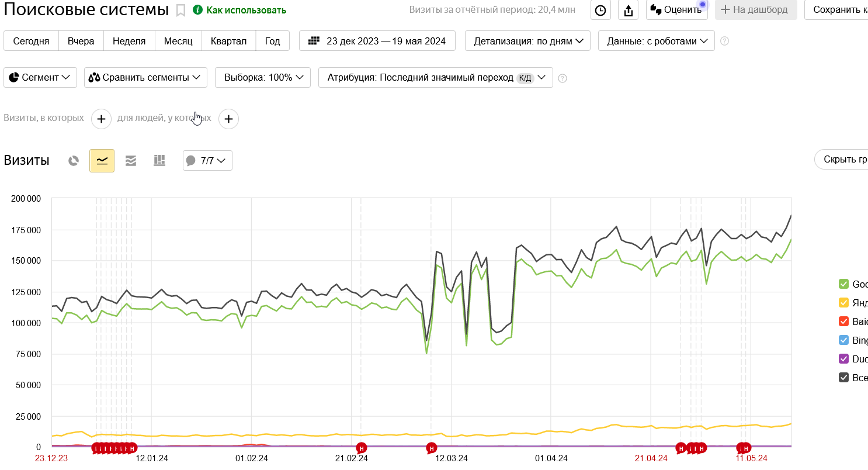Open the date range picker field
Screen dimensions: 868x470
point(377,41)
